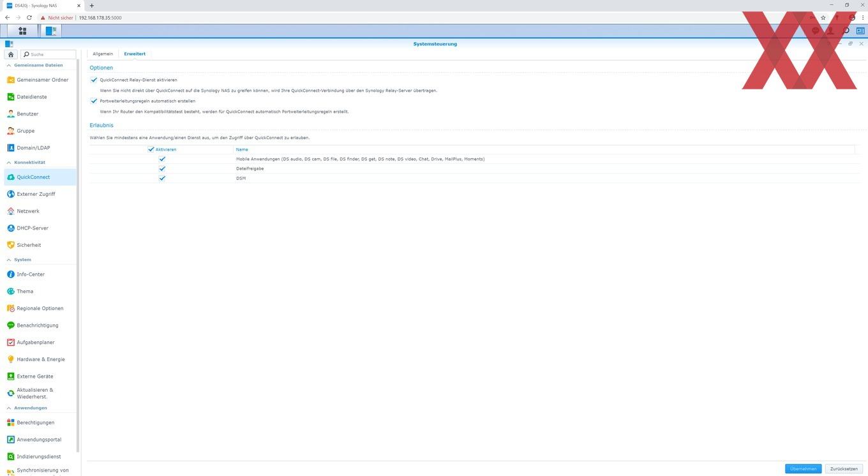Open Regionale Optionen
Screen dimensions: 868x476
point(40,308)
